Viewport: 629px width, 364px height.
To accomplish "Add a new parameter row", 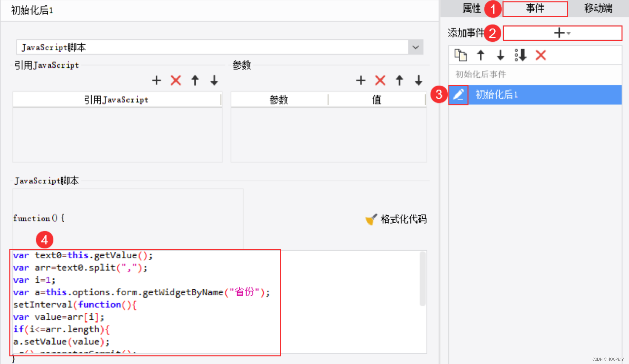I will [x=361, y=81].
